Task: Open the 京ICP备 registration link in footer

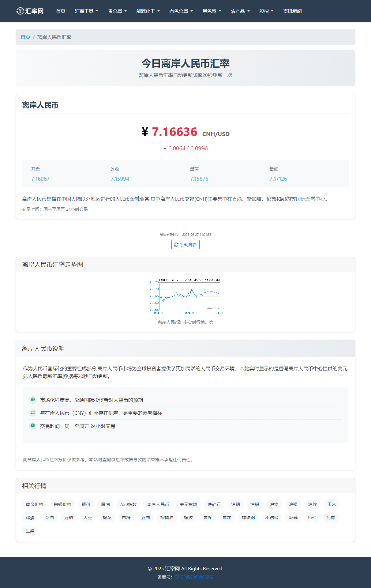Action: pyautogui.click(x=194, y=577)
